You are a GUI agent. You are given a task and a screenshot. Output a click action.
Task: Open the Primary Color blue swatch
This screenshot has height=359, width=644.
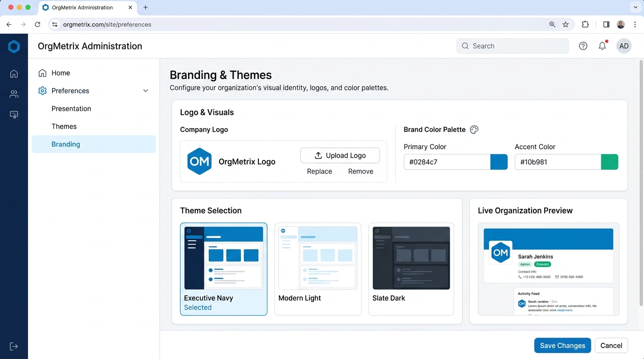pyautogui.click(x=499, y=162)
